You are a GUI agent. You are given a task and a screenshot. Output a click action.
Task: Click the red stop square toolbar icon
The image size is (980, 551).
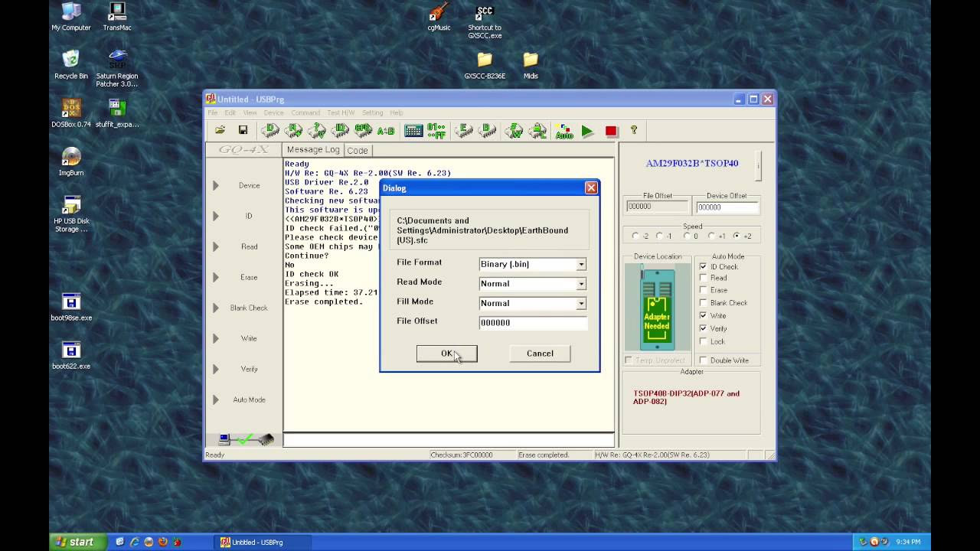coord(611,131)
